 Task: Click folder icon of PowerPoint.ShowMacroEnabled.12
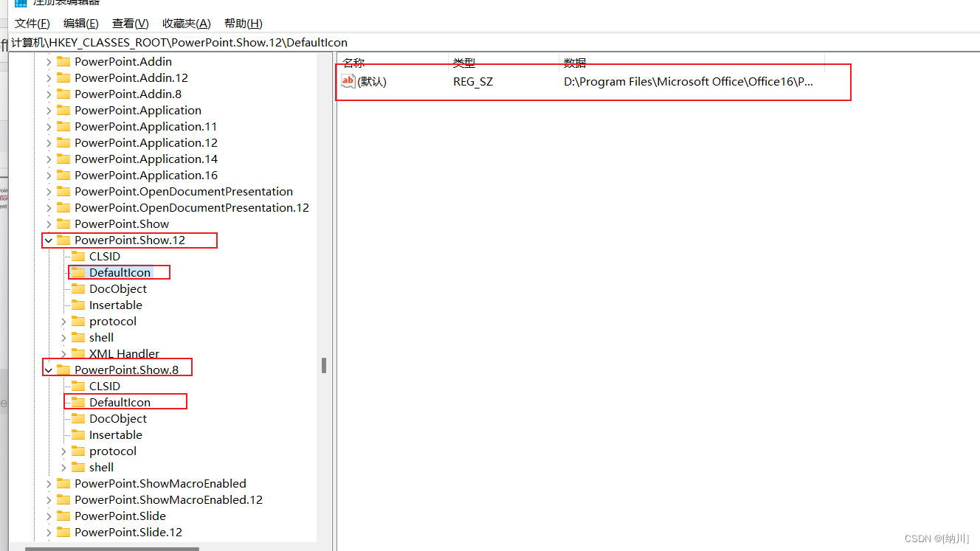click(x=63, y=500)
